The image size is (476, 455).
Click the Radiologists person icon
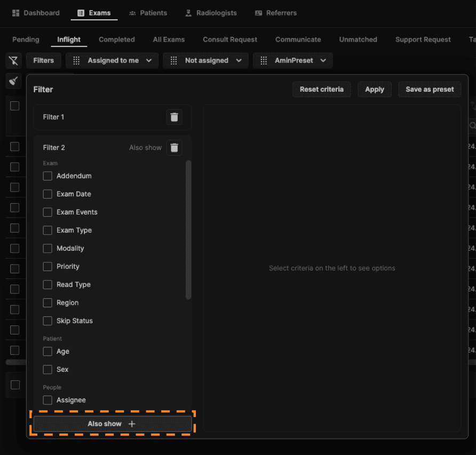(x=188, y=13)
